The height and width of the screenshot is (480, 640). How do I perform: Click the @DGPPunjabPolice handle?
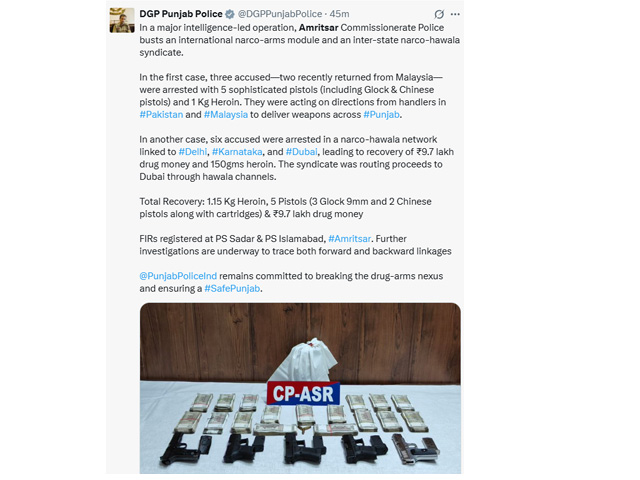click(280, 14)
